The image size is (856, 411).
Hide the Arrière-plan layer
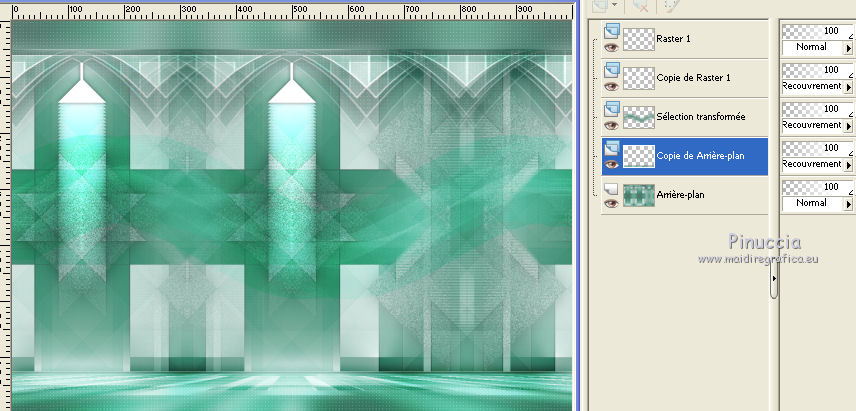pyautogui.click(x=611, y=204)
